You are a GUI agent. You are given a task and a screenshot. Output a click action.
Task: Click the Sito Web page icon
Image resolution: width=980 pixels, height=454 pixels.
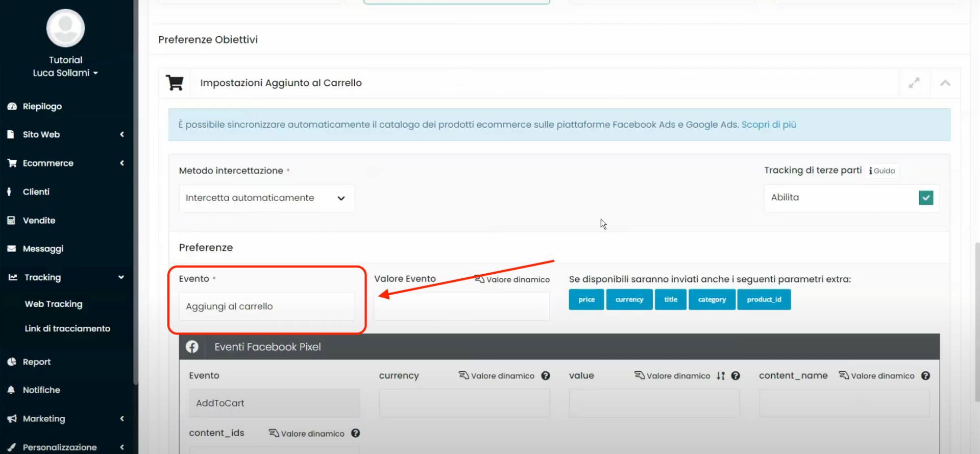pyautogui.click(x=11, y=134)
